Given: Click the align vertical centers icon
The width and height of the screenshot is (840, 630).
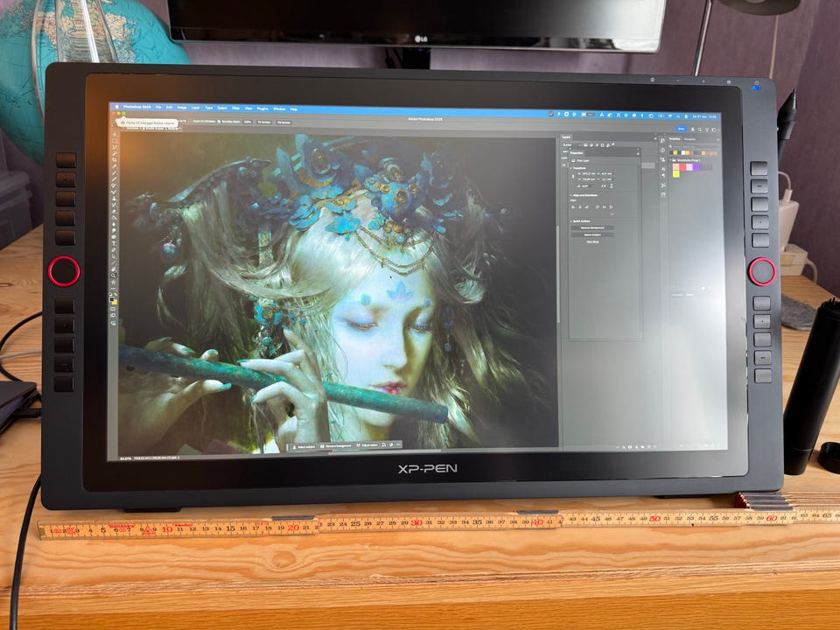Looking at the screenshot, I should pos(605,206).
